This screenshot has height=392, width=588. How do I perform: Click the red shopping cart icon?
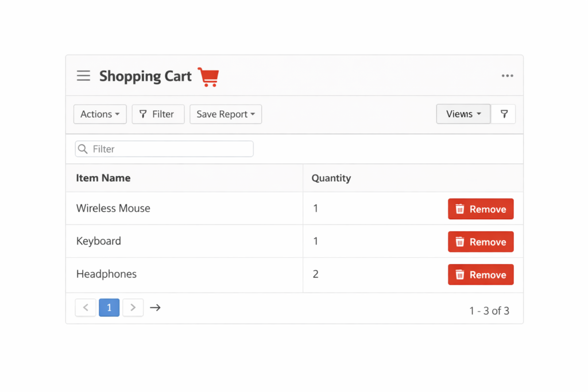[208, 76]
